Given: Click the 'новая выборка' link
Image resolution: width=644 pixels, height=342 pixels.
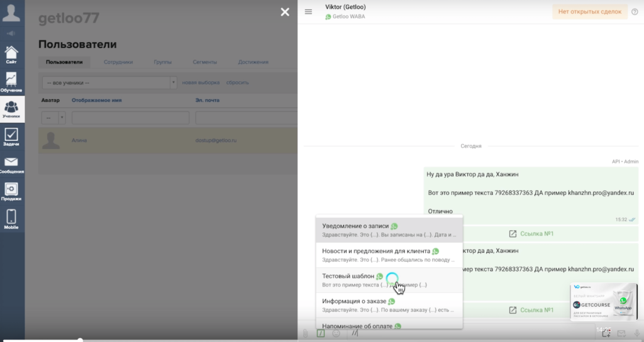Looking at the screenshot, I should (201, 82).
